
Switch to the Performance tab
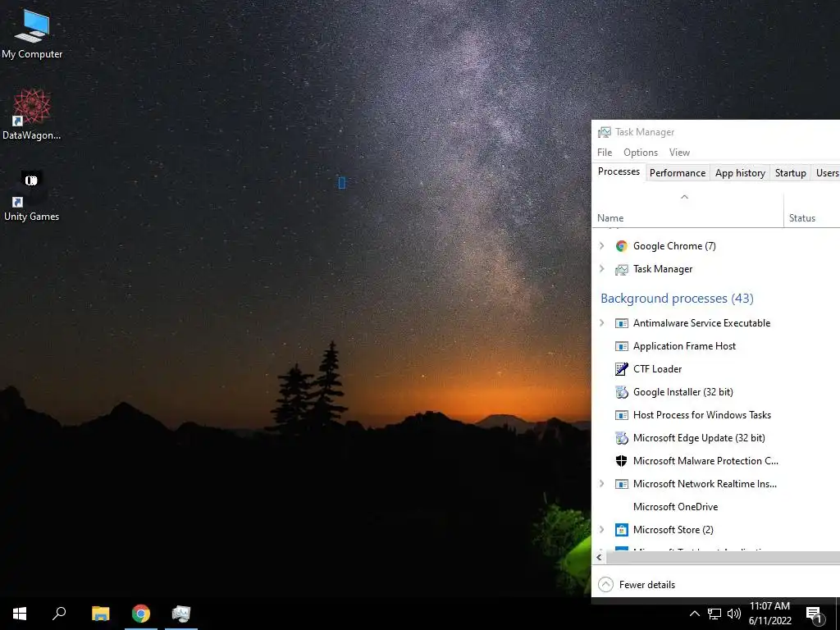coord(677,173)
